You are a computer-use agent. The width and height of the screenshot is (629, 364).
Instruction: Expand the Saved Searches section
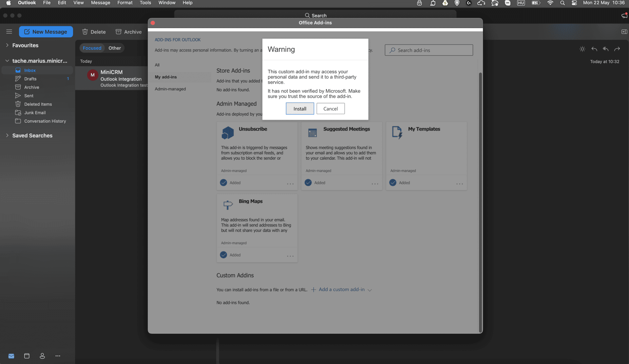pos(7,136)
